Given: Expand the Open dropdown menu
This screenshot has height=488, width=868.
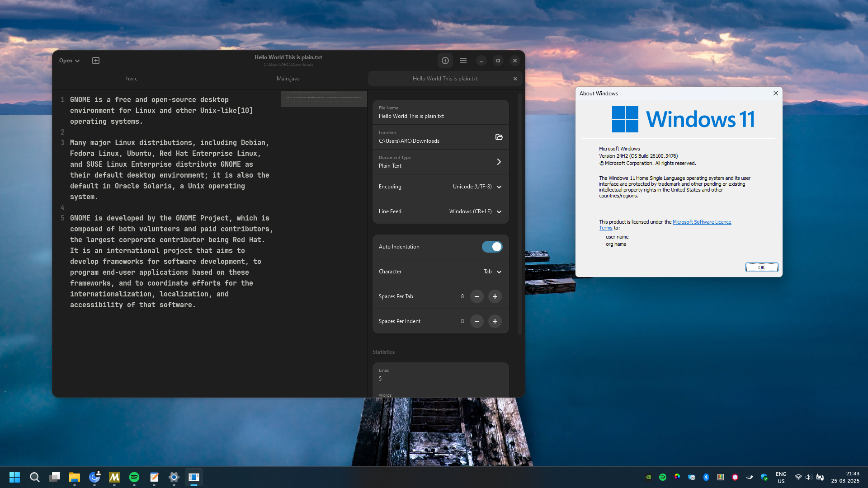Looking at the screenshot, I should coord(69,61).
